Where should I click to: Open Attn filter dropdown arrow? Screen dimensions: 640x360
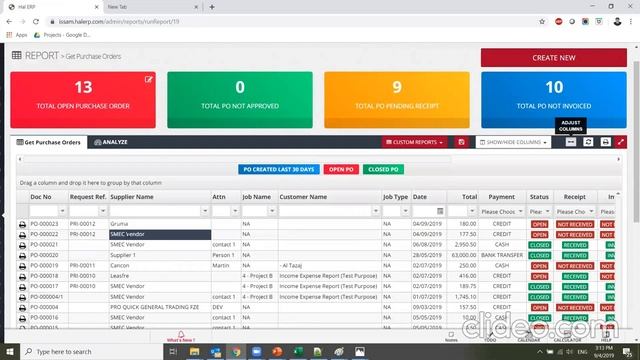[x=235, y=211]
